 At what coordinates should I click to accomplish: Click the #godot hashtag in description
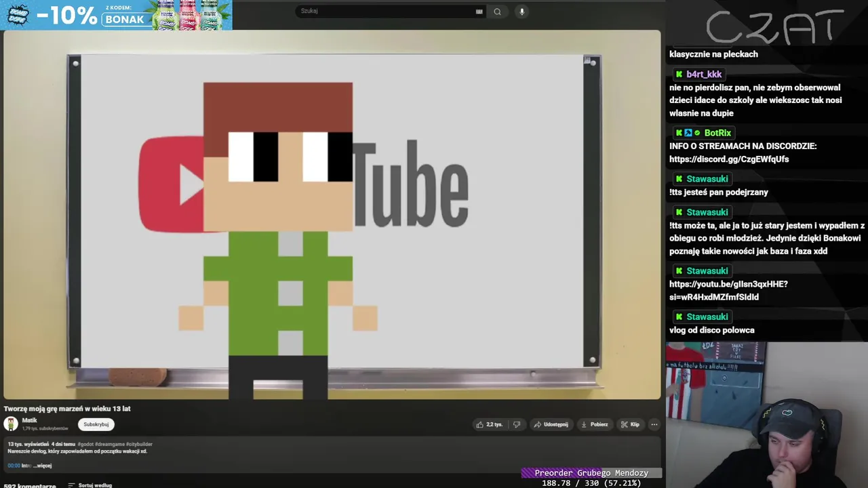point(85,444)
